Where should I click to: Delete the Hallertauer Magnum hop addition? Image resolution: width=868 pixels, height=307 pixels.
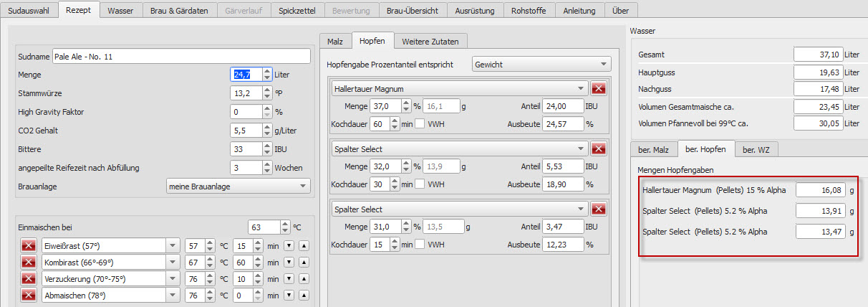point(598,88)
